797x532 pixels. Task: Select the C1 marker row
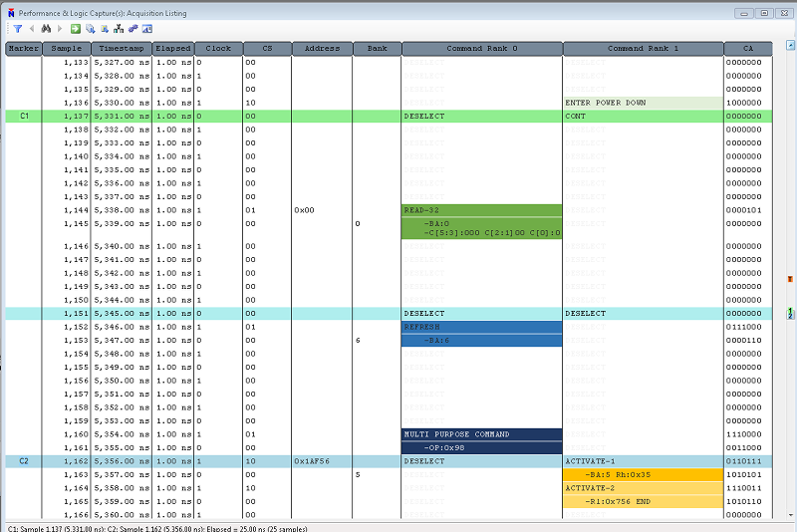pyautogui.click(x=25, y=116)
